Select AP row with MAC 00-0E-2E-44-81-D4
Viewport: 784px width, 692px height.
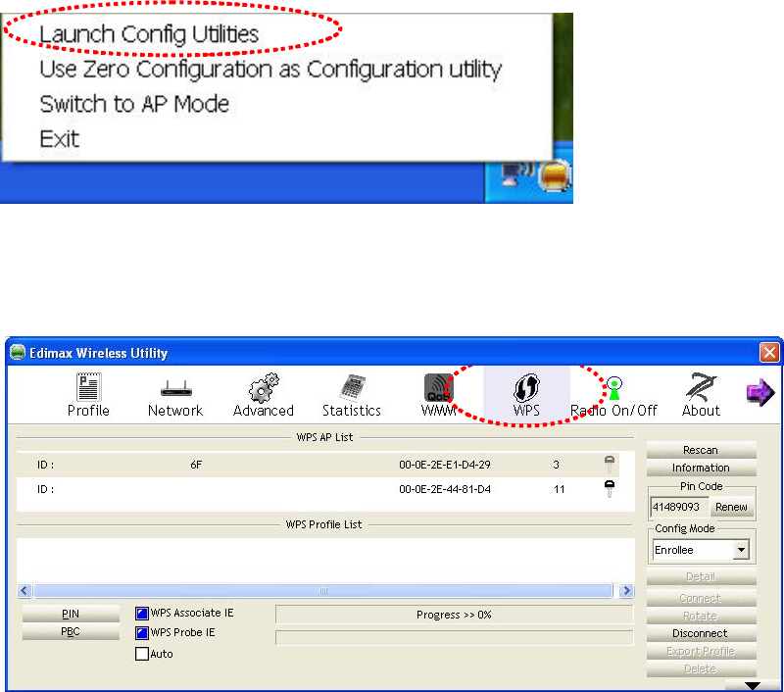(318, 489)
